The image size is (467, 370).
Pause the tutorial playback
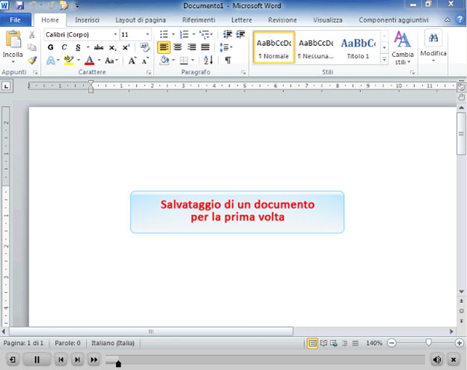click(37, 360)
